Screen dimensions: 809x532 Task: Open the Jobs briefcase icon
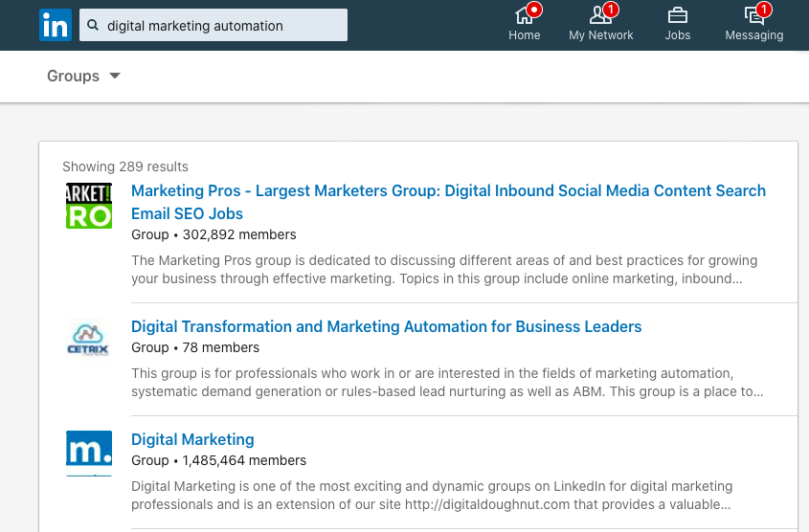point(677,14)
